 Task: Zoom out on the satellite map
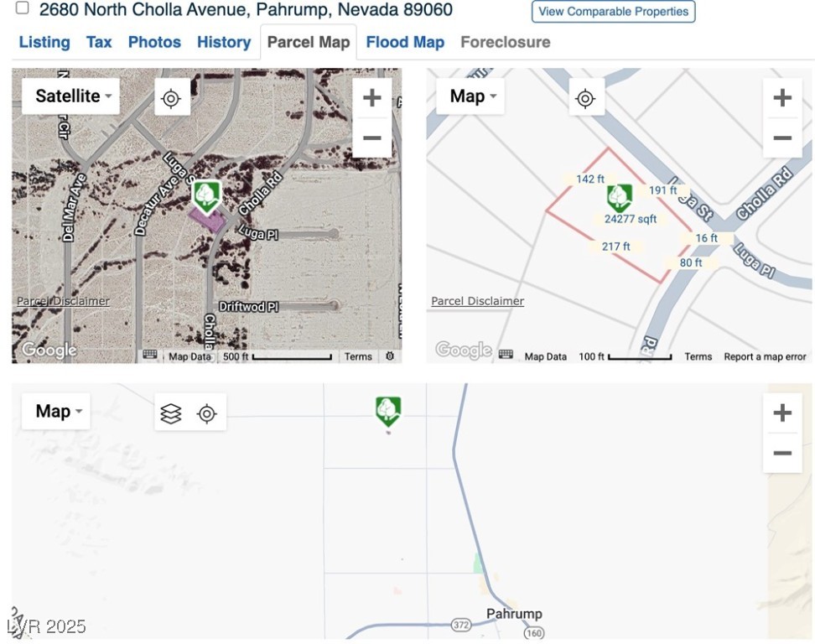[371, 138]
